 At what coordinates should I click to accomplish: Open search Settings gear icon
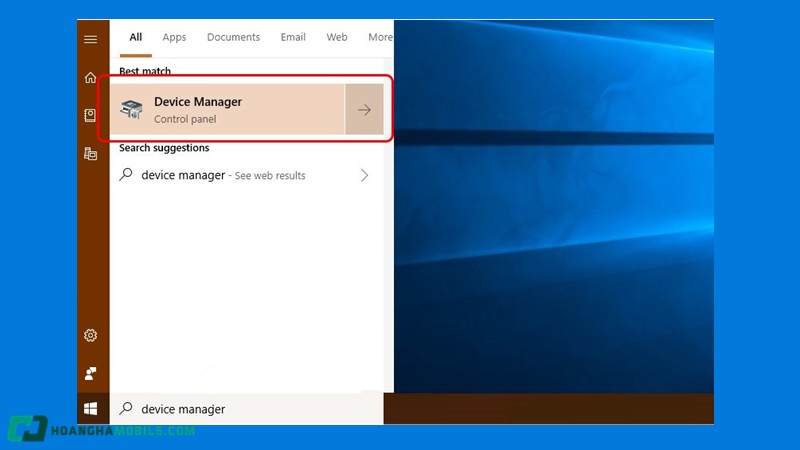tap(91, 336)
